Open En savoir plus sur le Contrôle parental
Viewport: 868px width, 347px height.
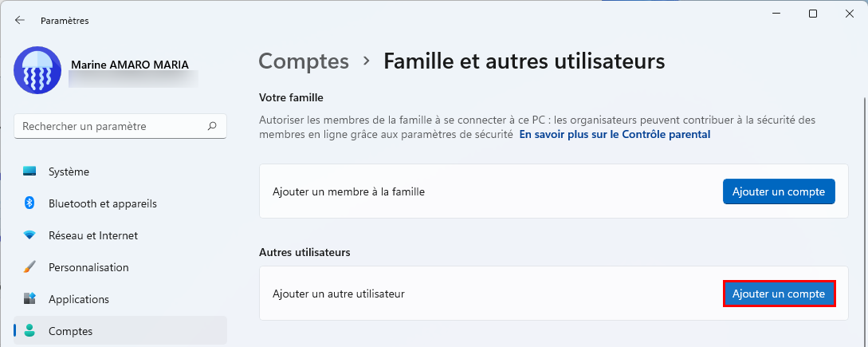point(615,134)
